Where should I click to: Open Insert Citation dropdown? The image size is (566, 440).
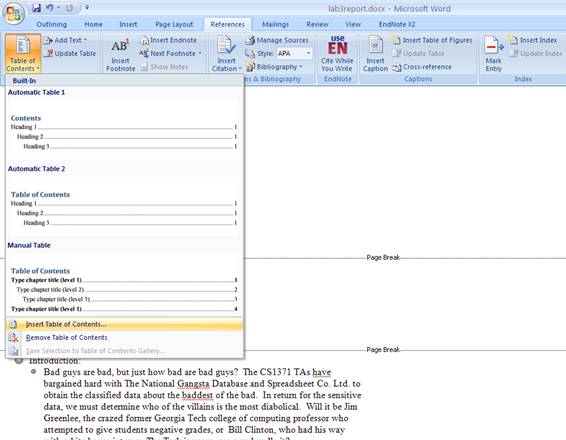(226, 54)
